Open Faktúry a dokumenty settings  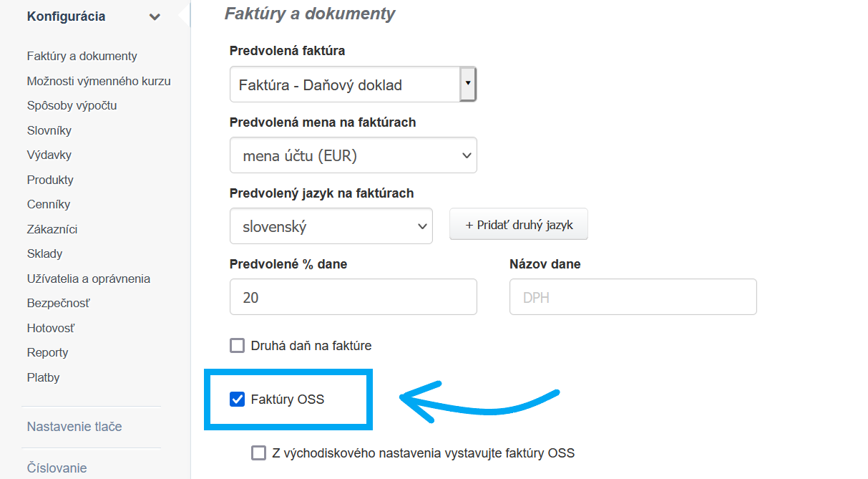coord(82,56)
